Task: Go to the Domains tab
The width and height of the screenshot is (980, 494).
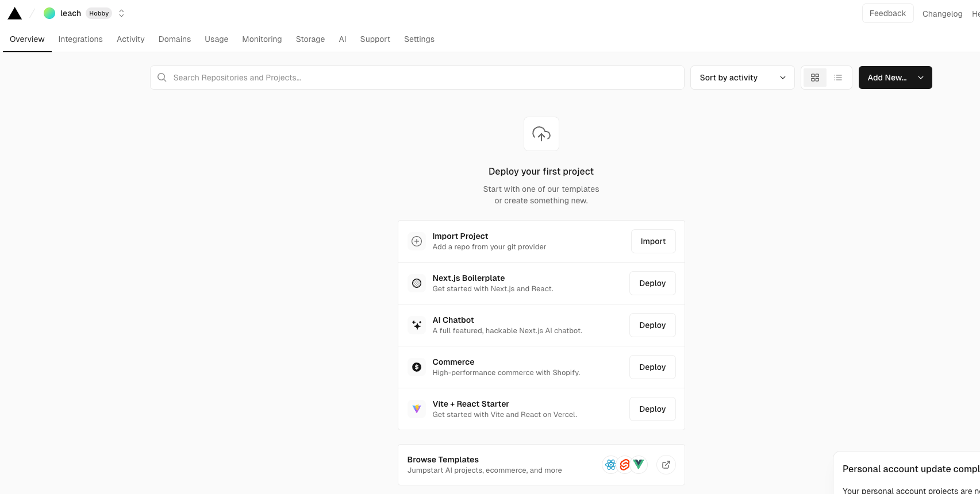Action: (x=174, y=39)
